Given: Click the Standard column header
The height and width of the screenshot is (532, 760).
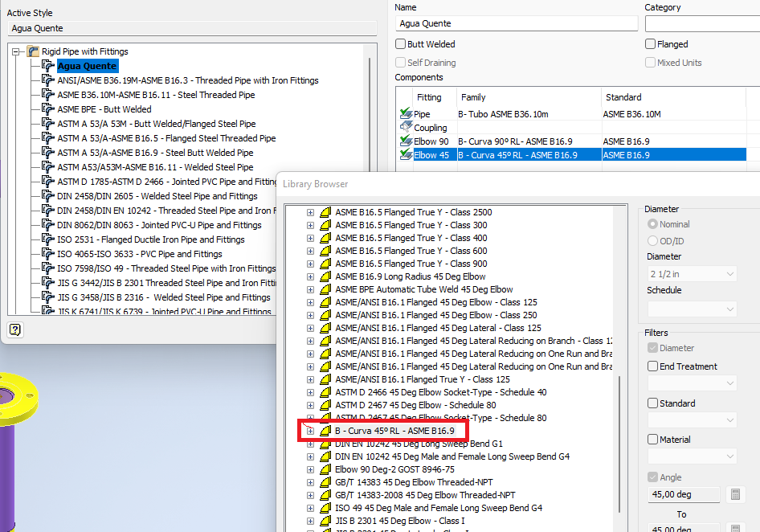Looking at the screenshot, I should tap(674, 97).
